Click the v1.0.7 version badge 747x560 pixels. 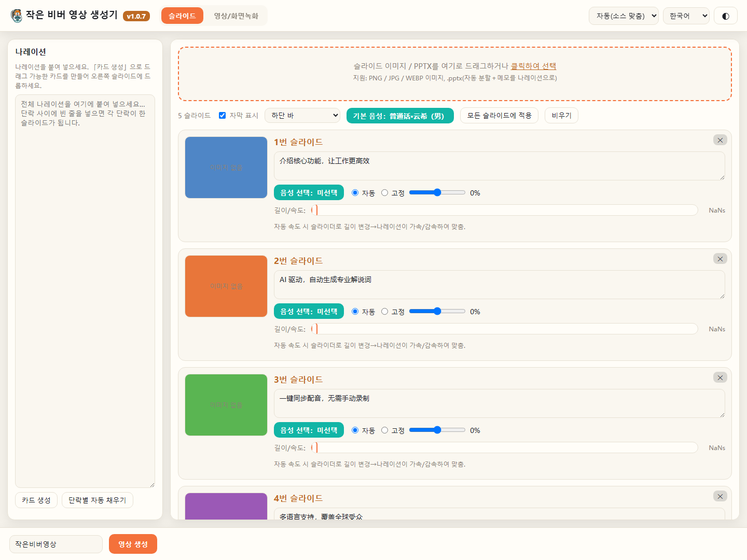(136, 16)
